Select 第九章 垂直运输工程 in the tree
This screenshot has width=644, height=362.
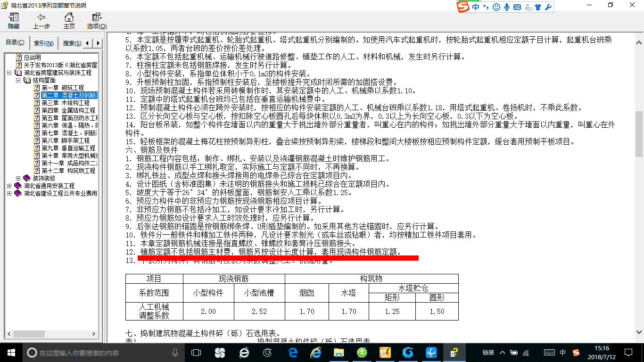pos(68,148)
